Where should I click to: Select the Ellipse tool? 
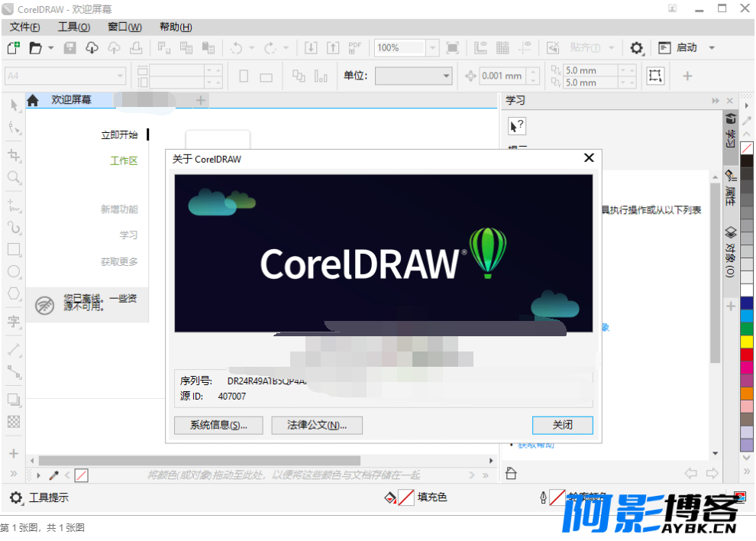[x=14, y=271]
